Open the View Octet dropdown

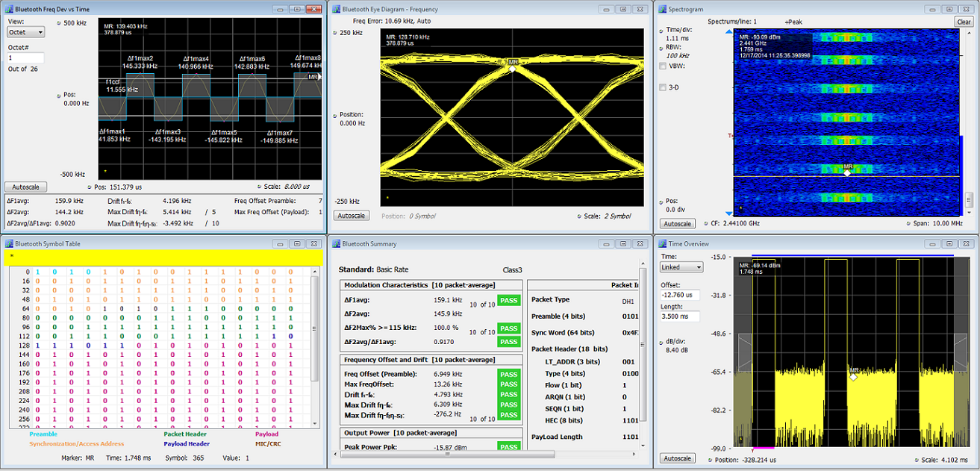pos(26,32)
